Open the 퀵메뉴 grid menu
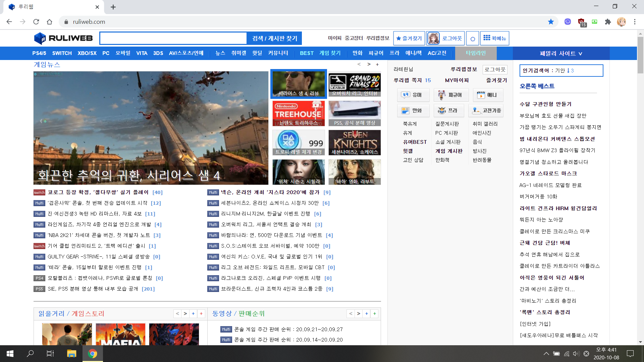 495,38
